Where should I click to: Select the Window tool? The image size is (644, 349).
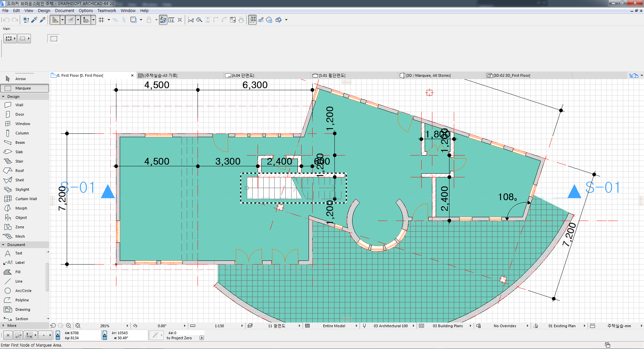24,124
